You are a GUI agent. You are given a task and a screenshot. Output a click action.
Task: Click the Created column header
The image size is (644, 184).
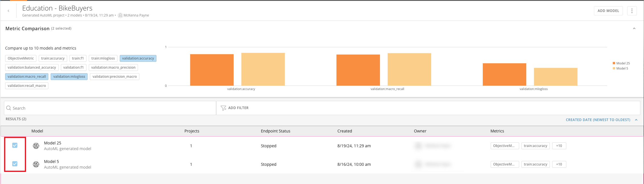[344, 131]
